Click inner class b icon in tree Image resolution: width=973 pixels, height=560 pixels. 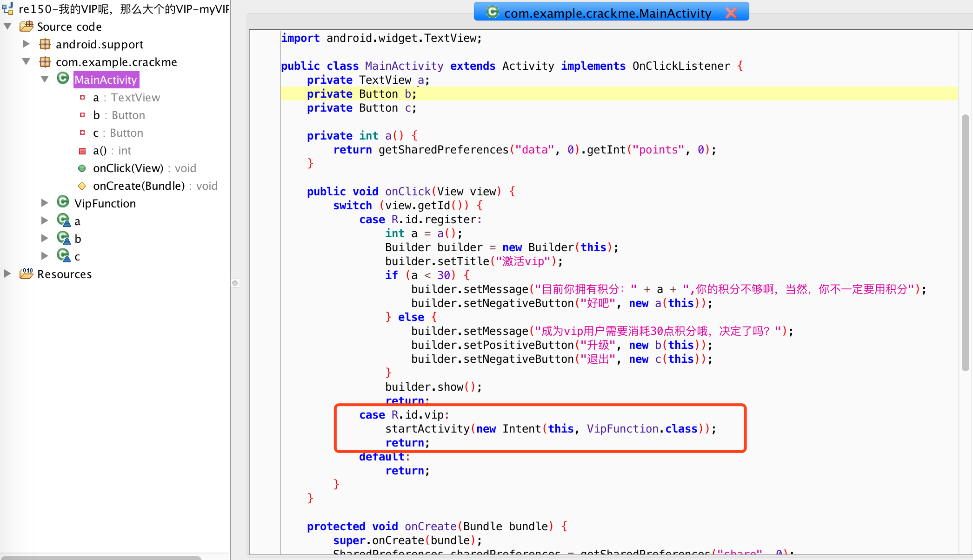63,238
